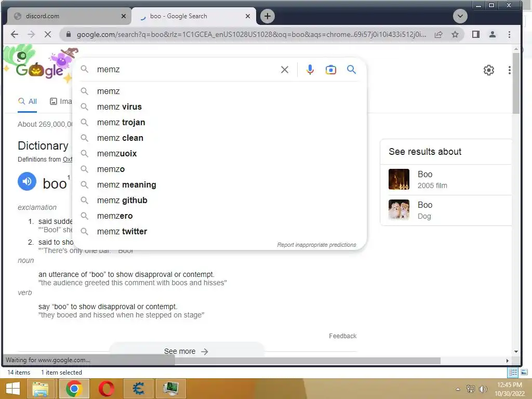This screenshot has width=532, height=399.
Task: Click the Chrome taskbar icon
Action: click(74, 389)
